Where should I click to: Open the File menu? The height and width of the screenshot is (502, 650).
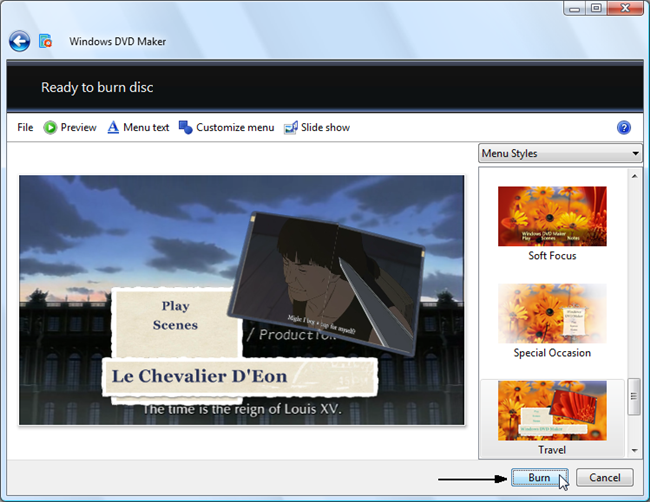click(x=25, y=128)
